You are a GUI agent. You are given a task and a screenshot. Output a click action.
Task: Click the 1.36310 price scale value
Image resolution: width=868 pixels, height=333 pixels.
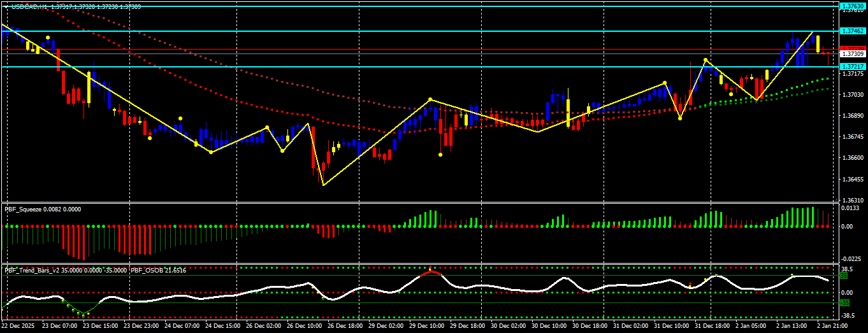coord(853,200)
